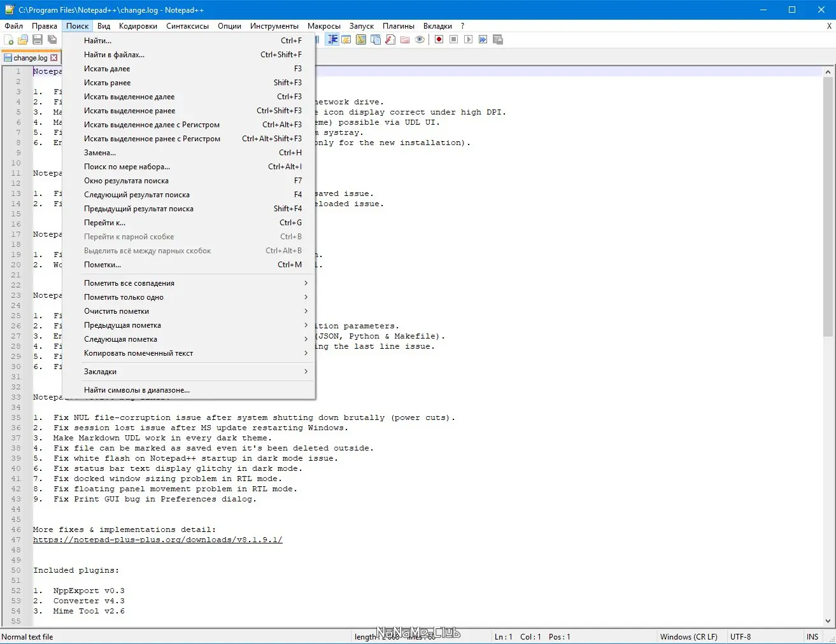Click the run macro multiple times icon
836x644 pixels.
(483, 39)
